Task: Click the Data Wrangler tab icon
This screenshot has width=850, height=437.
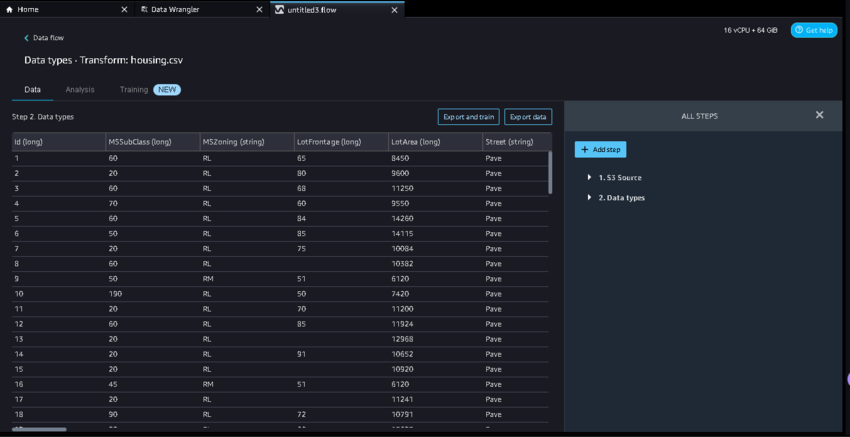Action: (144, 10)
